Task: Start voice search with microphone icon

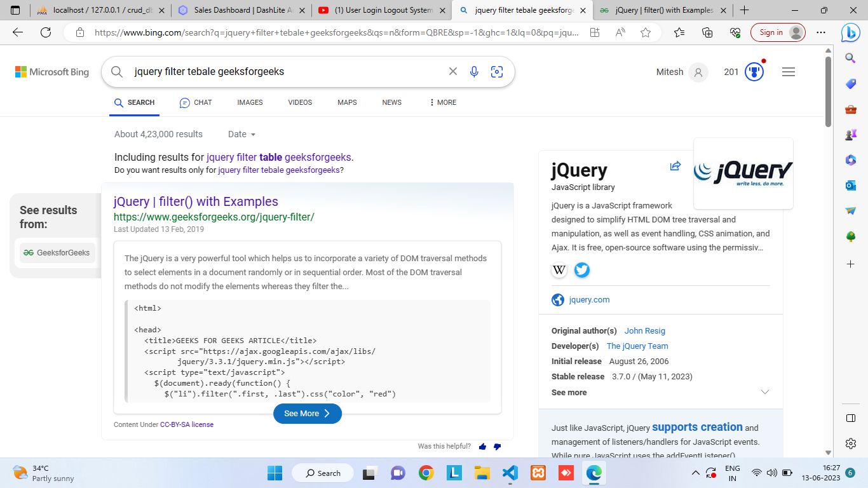Action: 474,72
